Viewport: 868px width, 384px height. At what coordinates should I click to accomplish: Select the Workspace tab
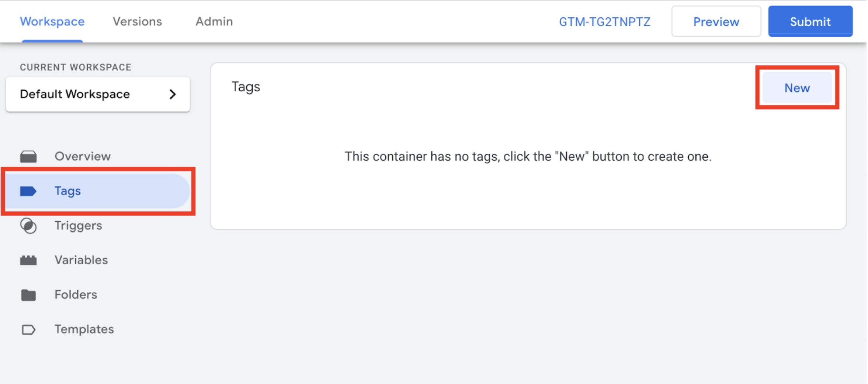pyautogui.click(x=52, y=21)
